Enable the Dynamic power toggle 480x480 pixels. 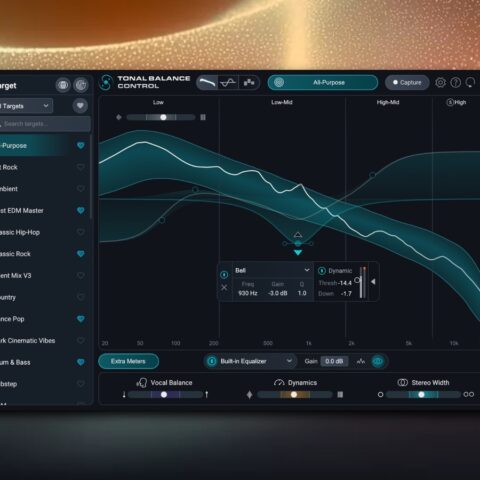pyautogui.click(x=322, y=271)
